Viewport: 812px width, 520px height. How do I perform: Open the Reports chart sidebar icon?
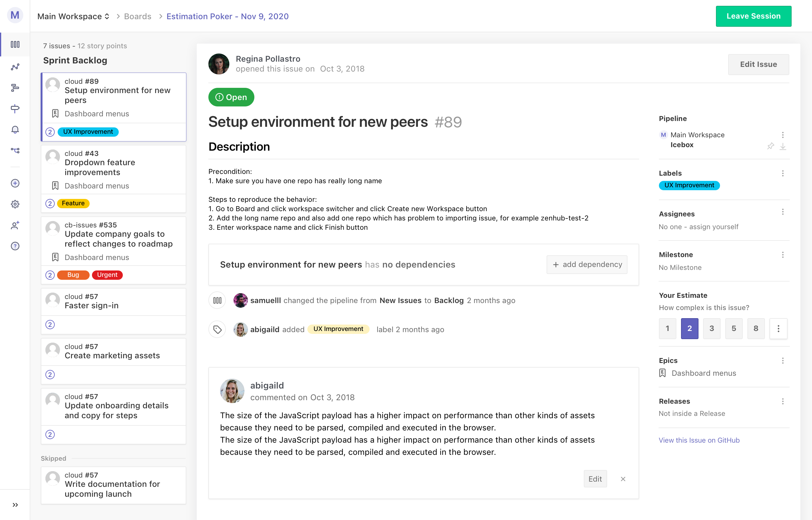click(x=15, y=67)
